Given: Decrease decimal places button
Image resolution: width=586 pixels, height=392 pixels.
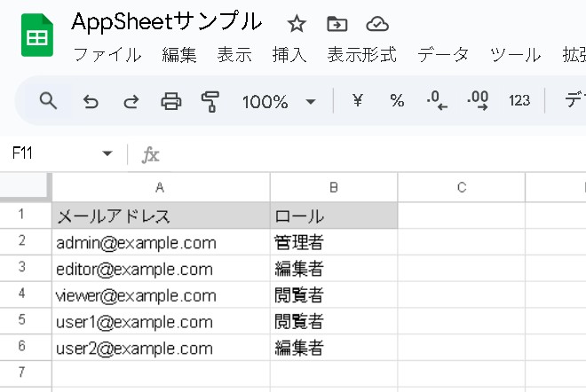Looking at the screenshot, I should click(437, 101).
